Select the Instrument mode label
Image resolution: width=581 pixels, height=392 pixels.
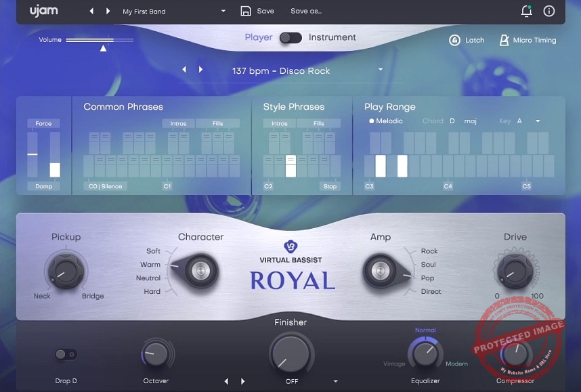(x=332, y=37)
